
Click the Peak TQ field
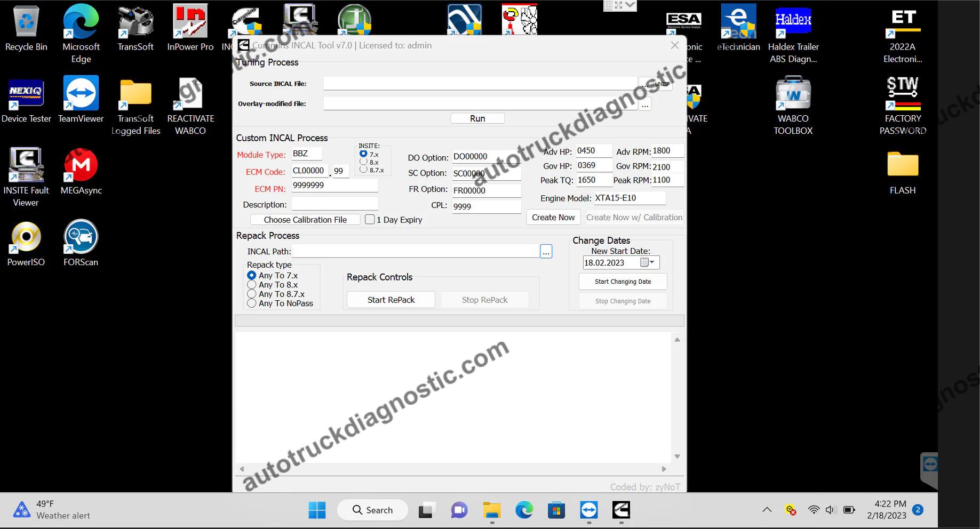tap(594, 180)
